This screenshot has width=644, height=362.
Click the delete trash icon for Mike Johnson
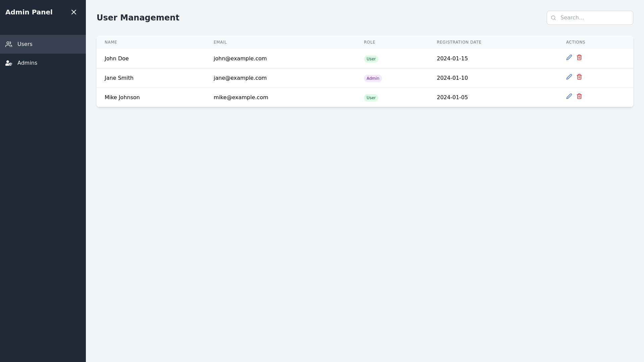[x=579, y=96]
